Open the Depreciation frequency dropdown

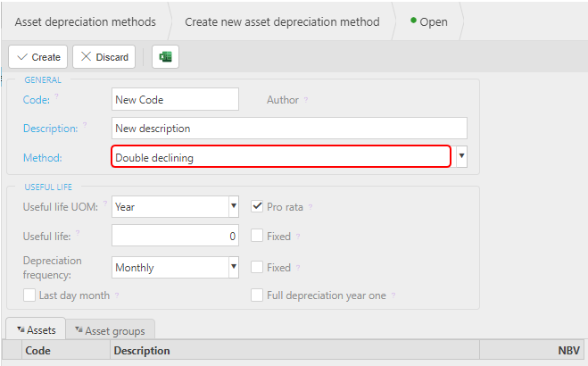coord(234,267)
